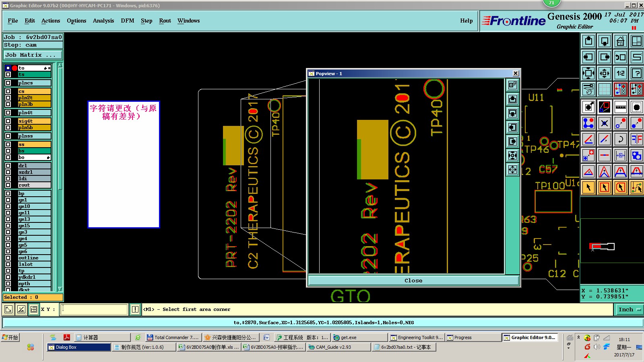Toggle the checkbox for layer plncs
This screenshot has height=362, width=644.
8,83
